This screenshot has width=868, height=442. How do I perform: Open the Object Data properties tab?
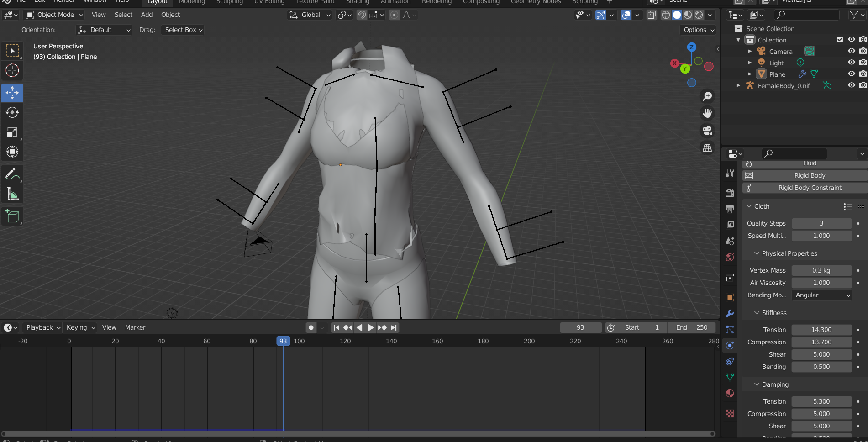(x=730, y=377)
